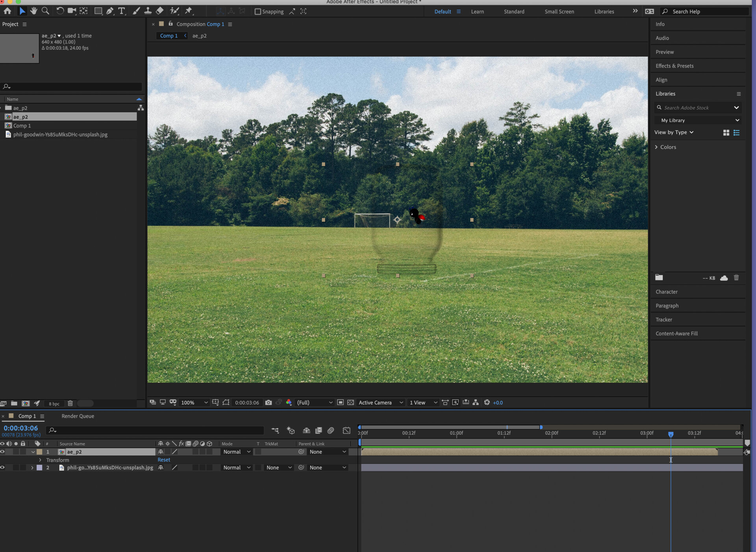Screen dimensions: 756x552
Task: Take a snapshot of the composition
Action: pyautogui.click(x=269, y=402)
